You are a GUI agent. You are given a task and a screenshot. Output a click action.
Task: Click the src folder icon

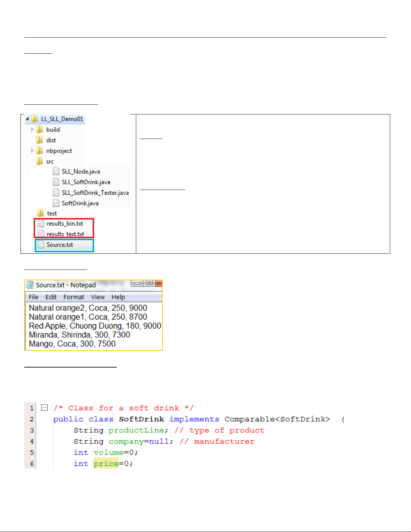coord(40,161)
